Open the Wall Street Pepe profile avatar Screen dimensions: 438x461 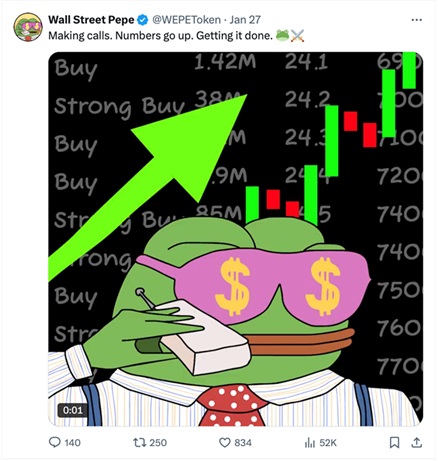28,27
